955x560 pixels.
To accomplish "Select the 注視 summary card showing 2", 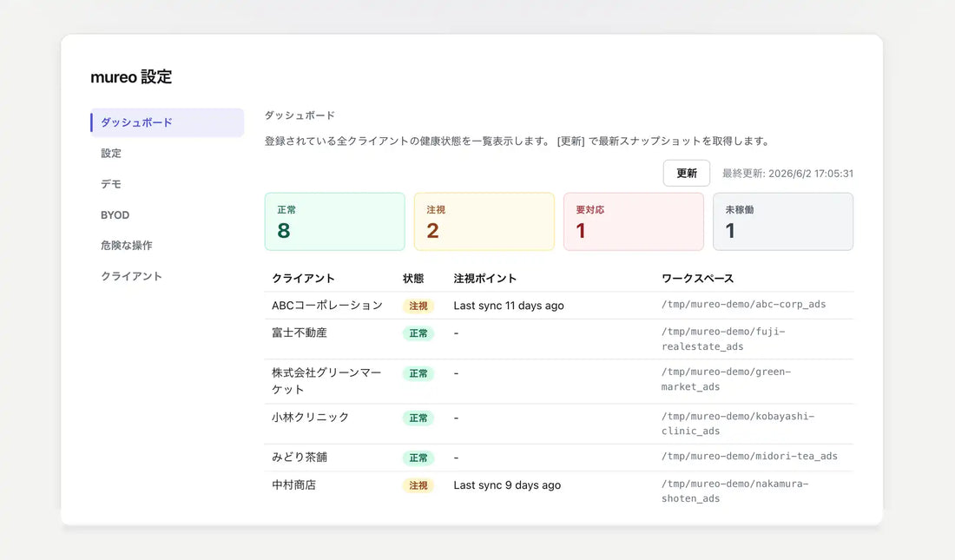I will click(x=484, y=221).
